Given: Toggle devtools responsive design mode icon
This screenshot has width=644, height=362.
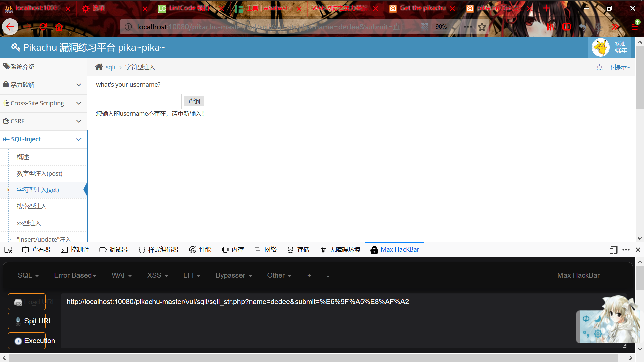Looking at the screenshot, I should [613, 250].
